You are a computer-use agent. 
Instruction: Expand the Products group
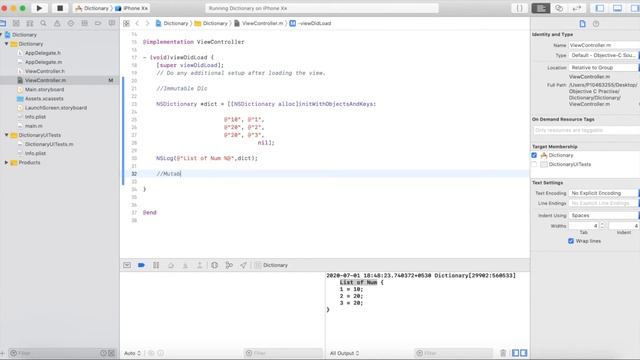coord(7,162)
